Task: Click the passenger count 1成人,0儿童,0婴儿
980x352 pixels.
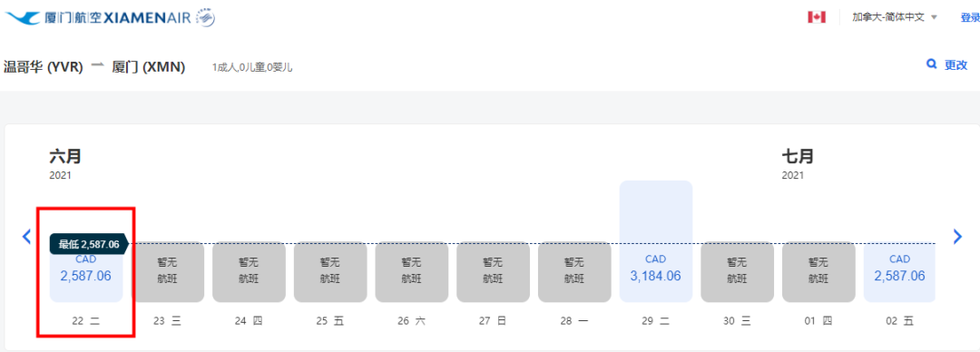Action: click(x=252, y=67)
